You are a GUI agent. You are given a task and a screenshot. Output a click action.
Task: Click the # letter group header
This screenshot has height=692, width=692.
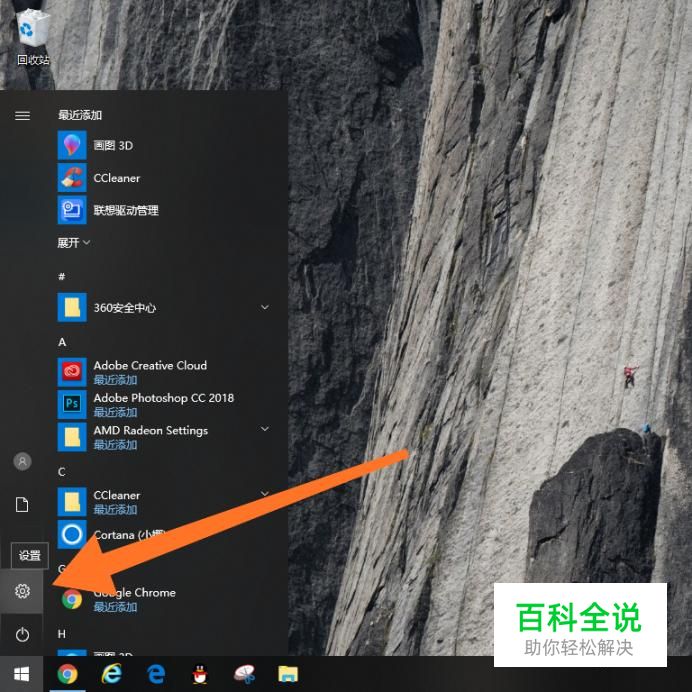tap(62, 276)
